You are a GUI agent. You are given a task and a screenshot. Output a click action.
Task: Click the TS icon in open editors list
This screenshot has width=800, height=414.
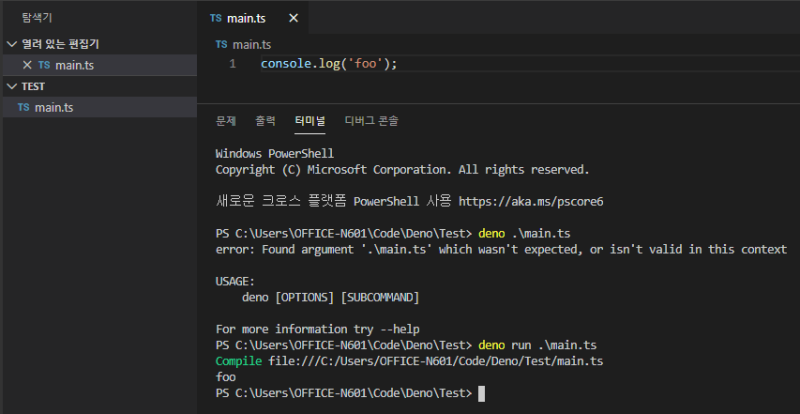[44, 65]
